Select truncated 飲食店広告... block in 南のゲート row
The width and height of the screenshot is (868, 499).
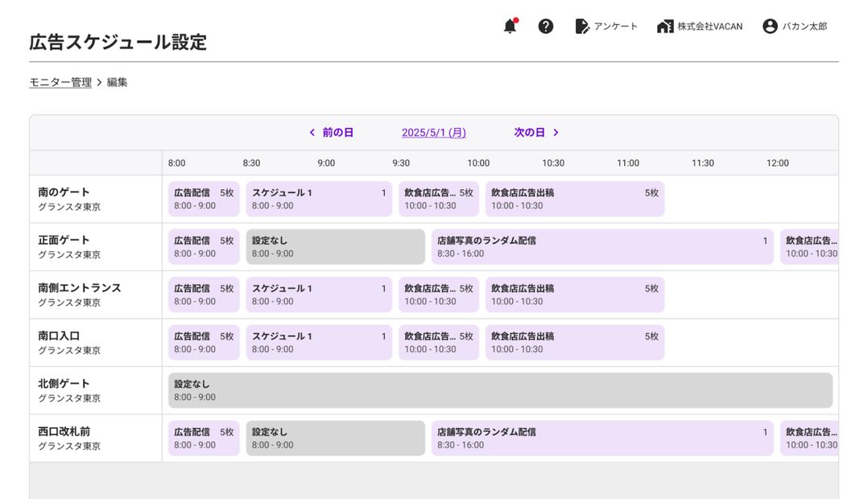point(438,199)
